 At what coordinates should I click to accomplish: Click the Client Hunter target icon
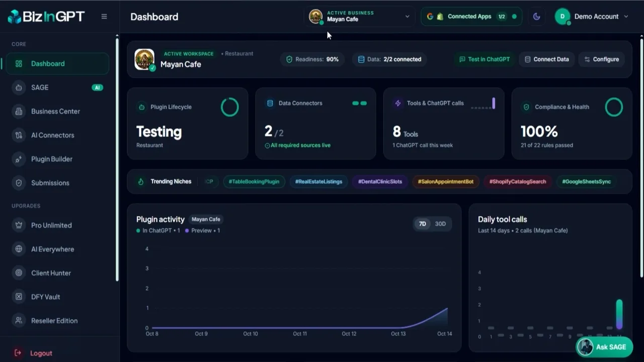point(19,273)
